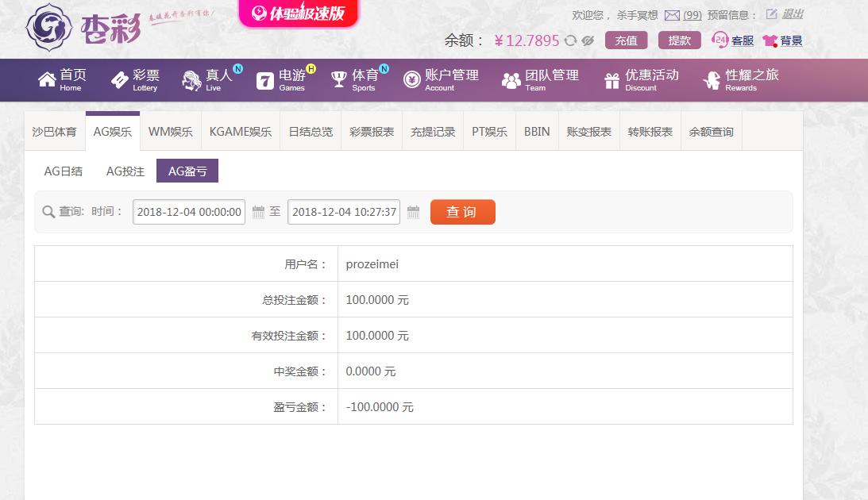
Task: Switch to the WM娱乐 tab
Action: click(171, 132)
